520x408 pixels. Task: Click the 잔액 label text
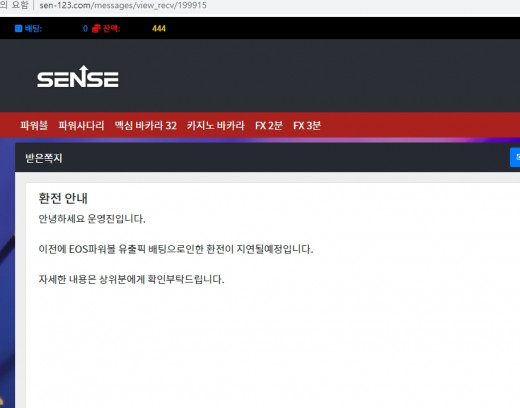(x=111, y=29)
